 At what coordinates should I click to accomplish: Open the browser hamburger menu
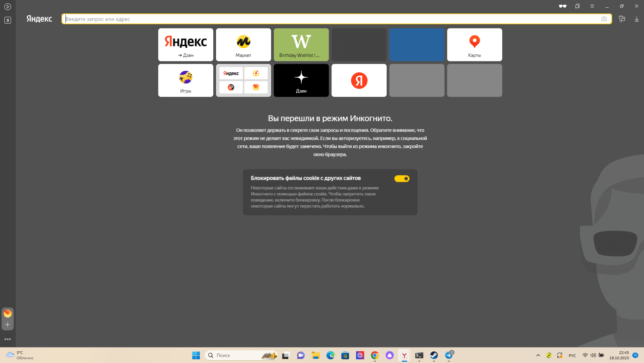pyautogui.click(x=592, y=6)
